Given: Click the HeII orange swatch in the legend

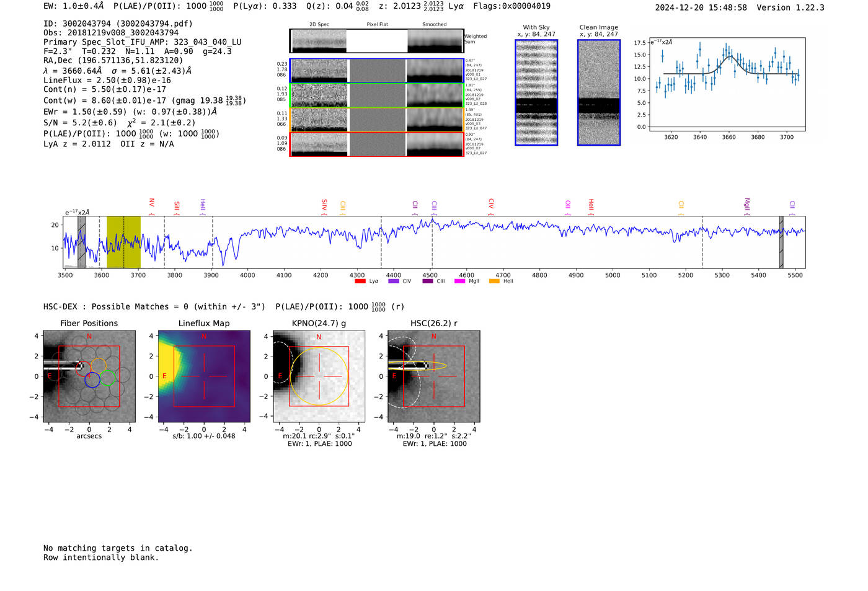Looking at the screenshot, I should tap(494, 281).
